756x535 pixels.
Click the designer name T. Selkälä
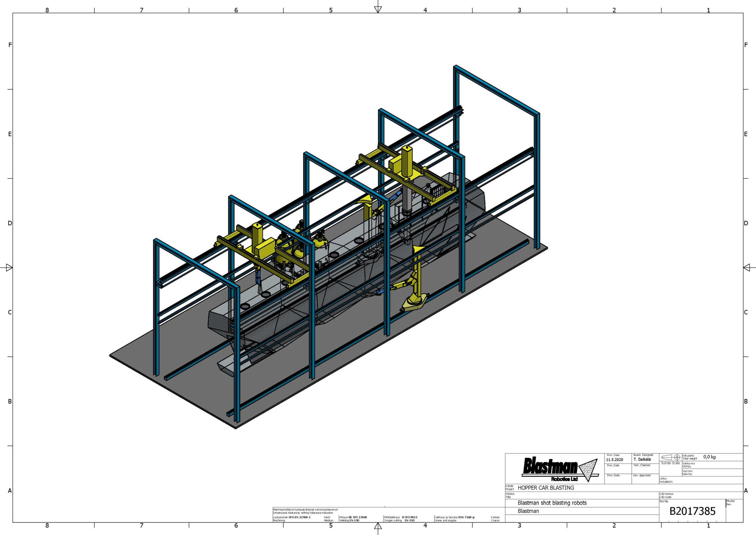[x=642, y=459]
